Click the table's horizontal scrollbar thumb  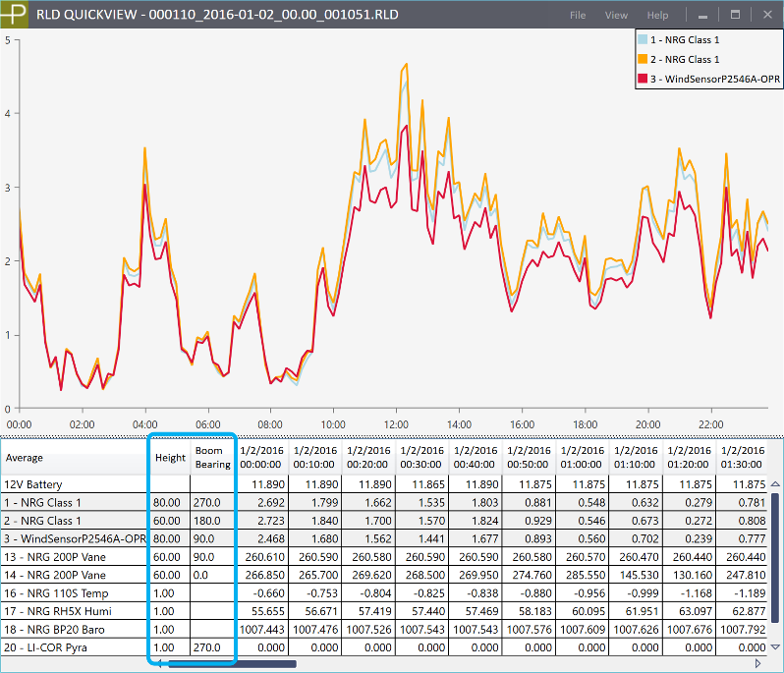[x=233, y=664]
